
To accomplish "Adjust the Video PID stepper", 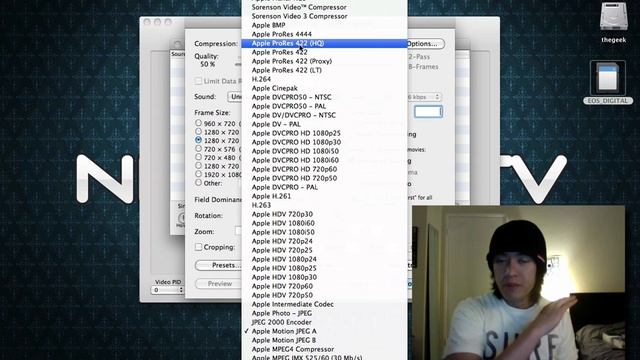I will (181, 290).
